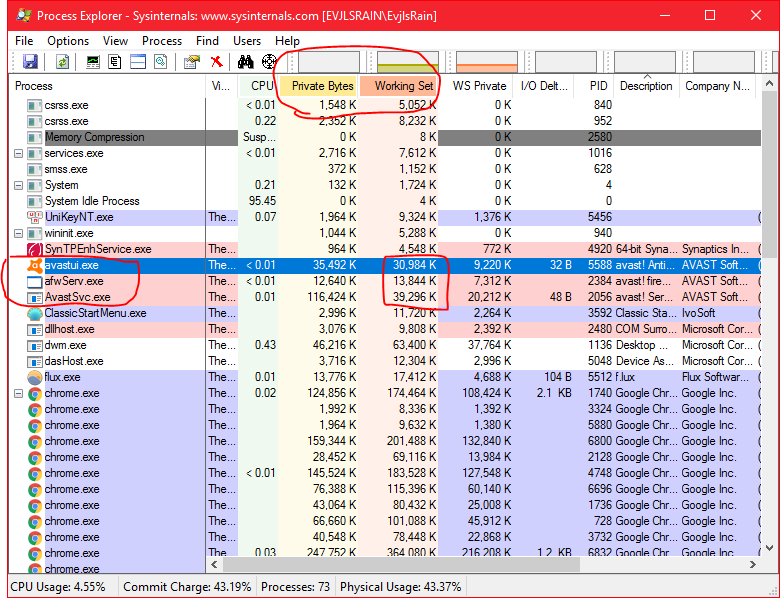Click the Refresh Now toolbar icon
The image size is (780, 598).
coord(62,62)
